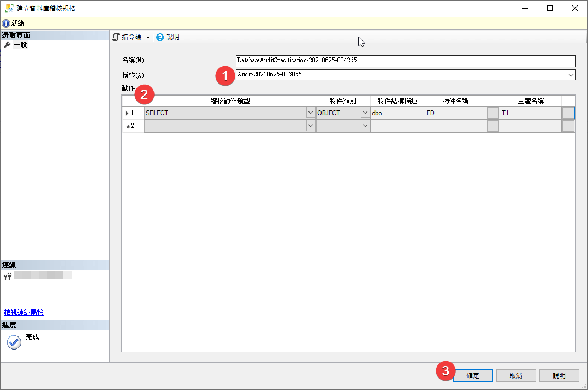Viewport: 588px width, 390px height.
Task: Click the 指令碼 script icon
Action: (116, 37)
